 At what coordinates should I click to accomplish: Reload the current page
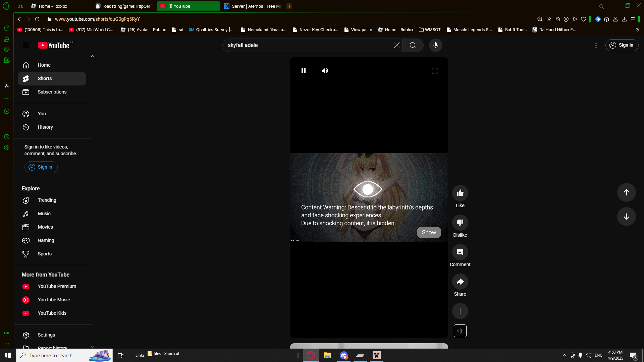[x=37, y=19]
